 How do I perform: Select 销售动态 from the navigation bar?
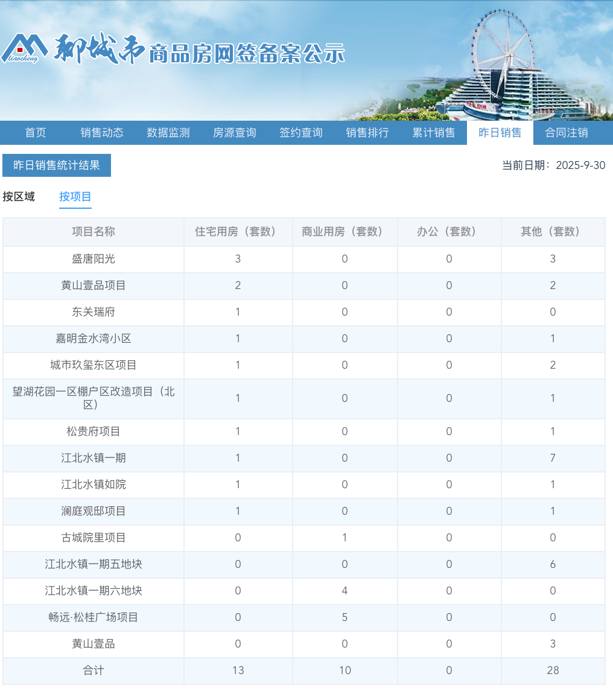[101, 133]
